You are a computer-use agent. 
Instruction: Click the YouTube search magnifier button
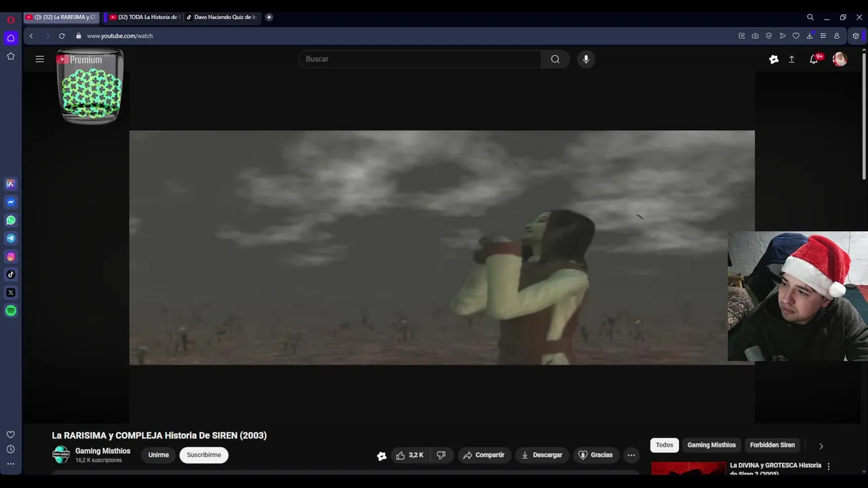[x=555, y=59]
